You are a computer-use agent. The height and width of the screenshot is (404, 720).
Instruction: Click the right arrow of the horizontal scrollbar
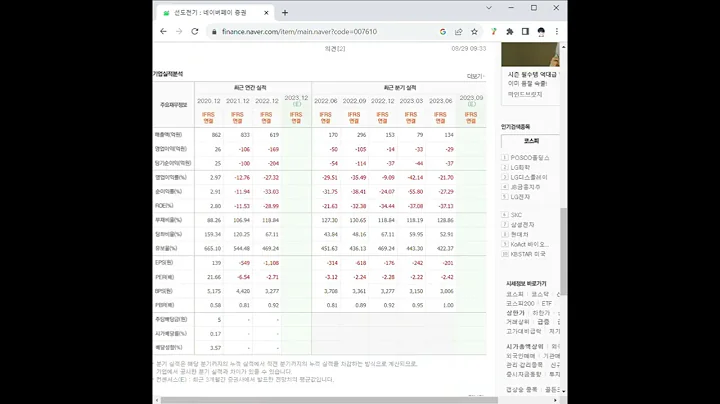pyautogui.click(x=555, y=400)
